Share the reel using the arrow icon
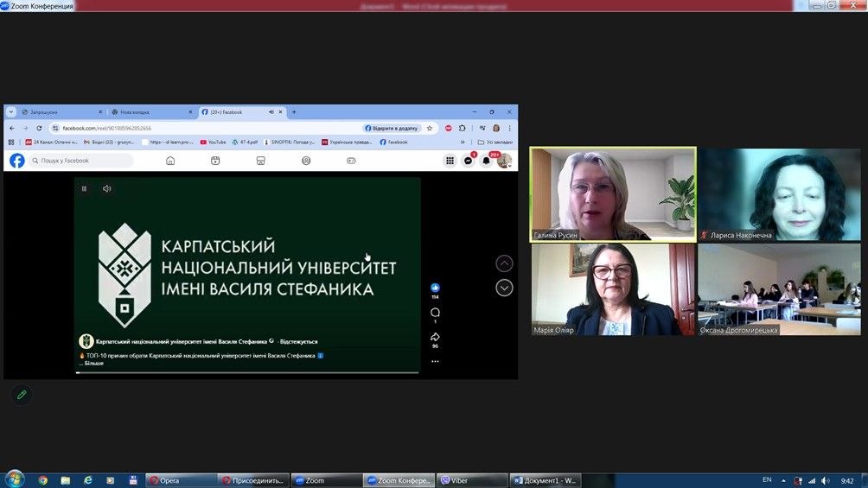The image size is (868, 488). coord(435,337)
